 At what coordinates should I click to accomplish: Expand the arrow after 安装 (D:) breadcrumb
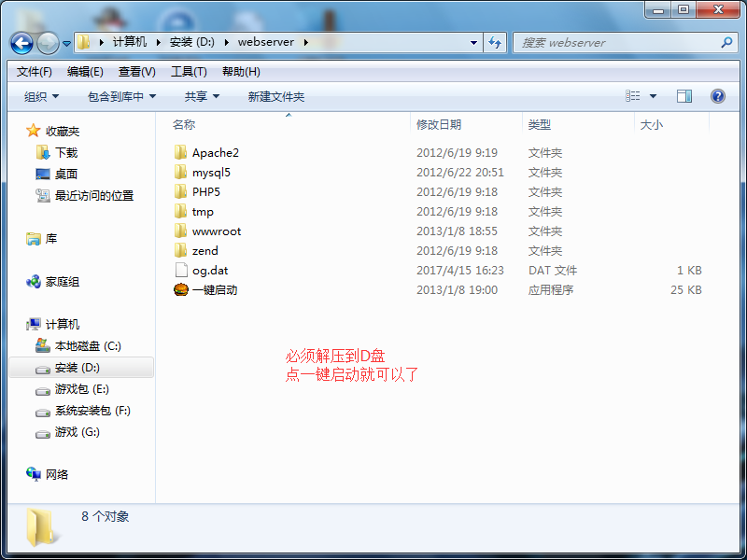(226, 42)
